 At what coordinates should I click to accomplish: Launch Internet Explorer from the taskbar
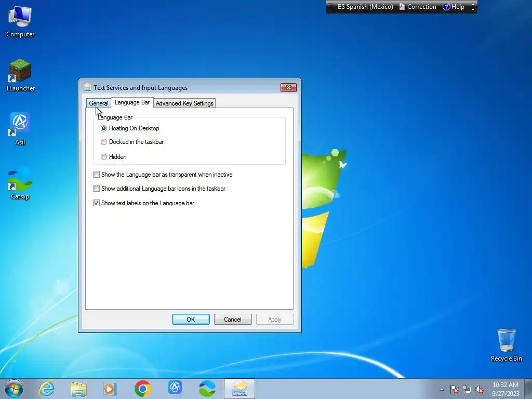46,389
